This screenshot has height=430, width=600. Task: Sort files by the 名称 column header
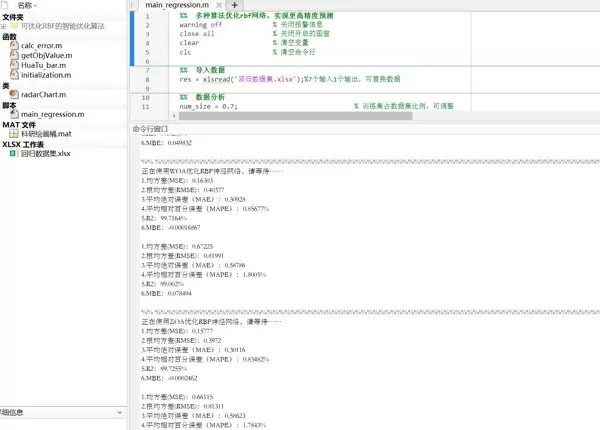(30, 6)
